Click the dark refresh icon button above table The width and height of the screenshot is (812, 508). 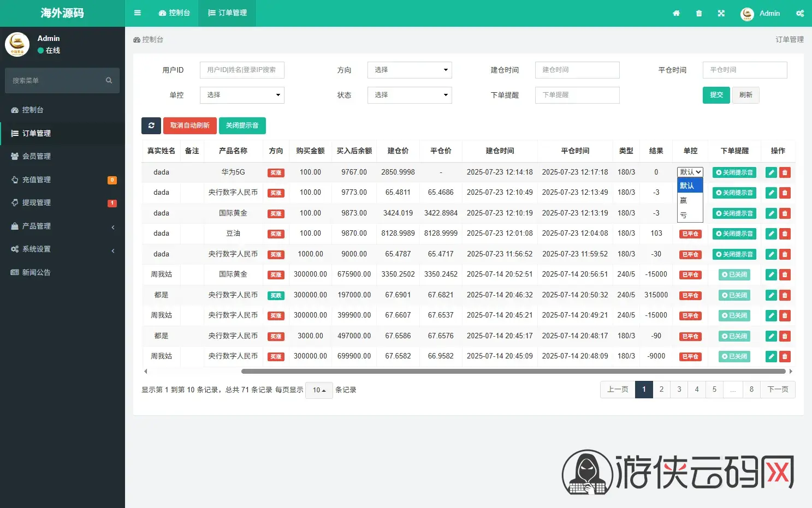tap(151, 125)
